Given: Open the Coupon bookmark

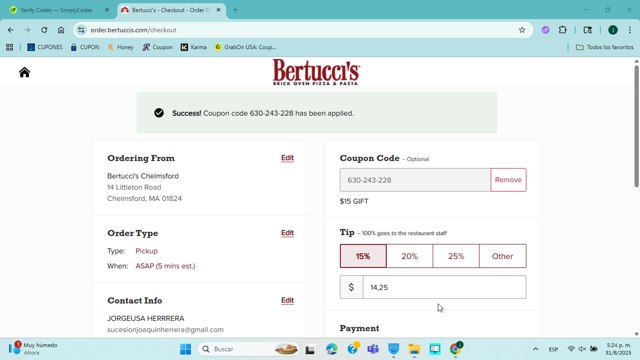Looking at the screenshot, I should coord(158,47).
